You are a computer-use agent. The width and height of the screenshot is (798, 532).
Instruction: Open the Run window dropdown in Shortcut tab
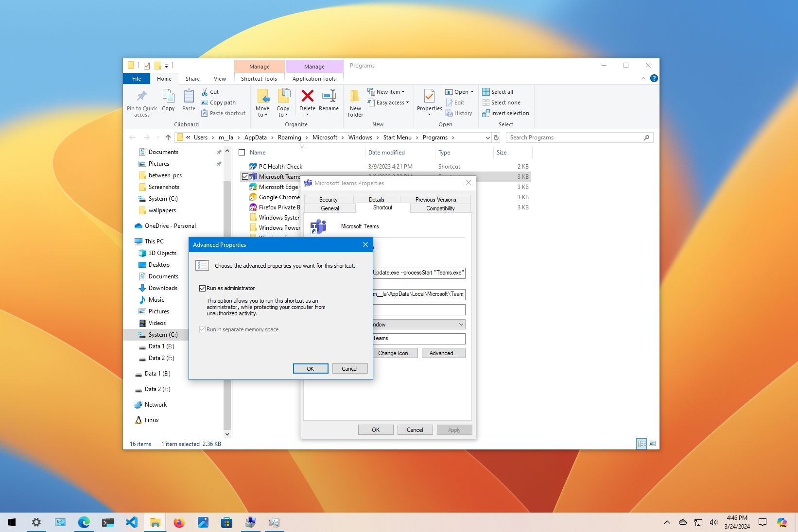tap(460, 324)
